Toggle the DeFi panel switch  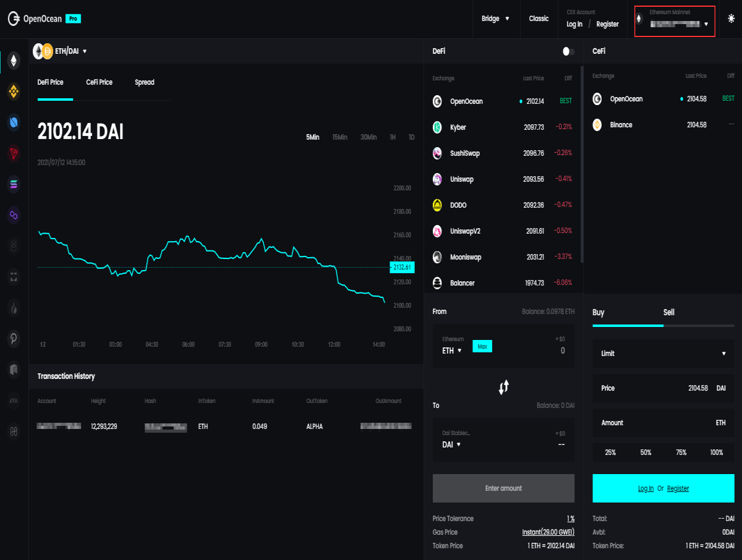(568, 51)
